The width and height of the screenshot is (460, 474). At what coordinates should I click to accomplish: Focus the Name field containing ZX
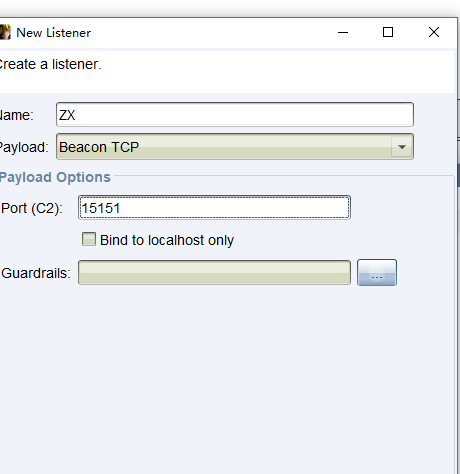click(235, 115)
